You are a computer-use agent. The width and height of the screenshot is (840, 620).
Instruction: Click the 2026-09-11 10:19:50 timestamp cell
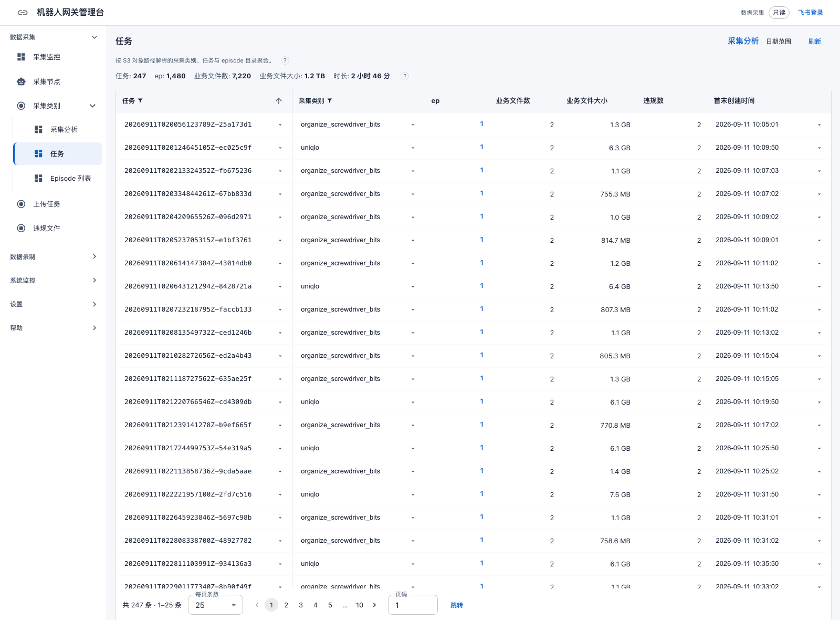point(747,402)
